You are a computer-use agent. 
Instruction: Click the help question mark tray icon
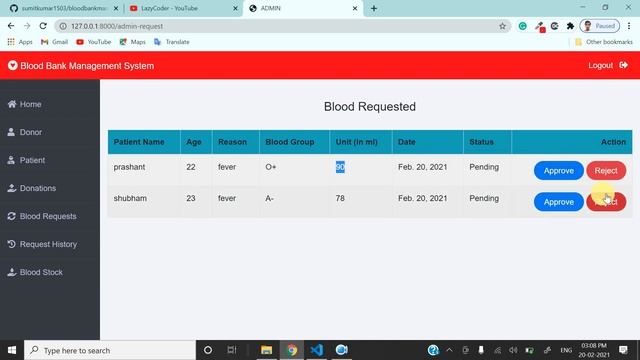(x=433, y=350)
